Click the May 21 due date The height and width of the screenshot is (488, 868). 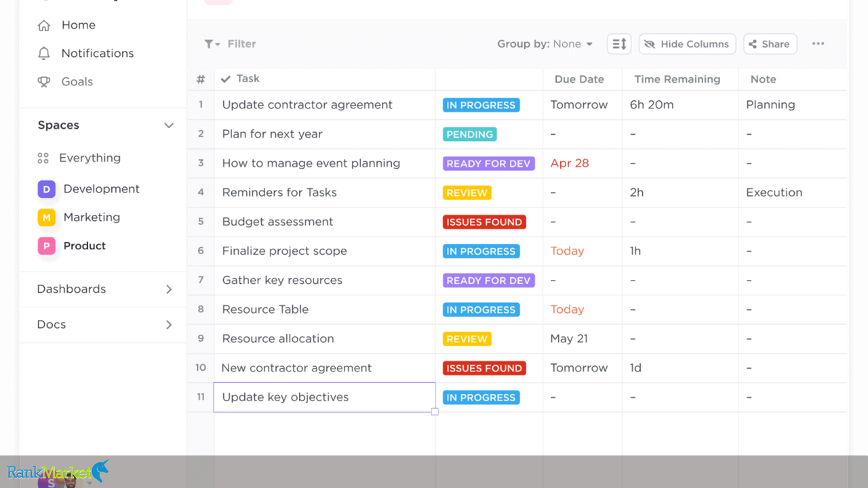click(x=569, y=339)
